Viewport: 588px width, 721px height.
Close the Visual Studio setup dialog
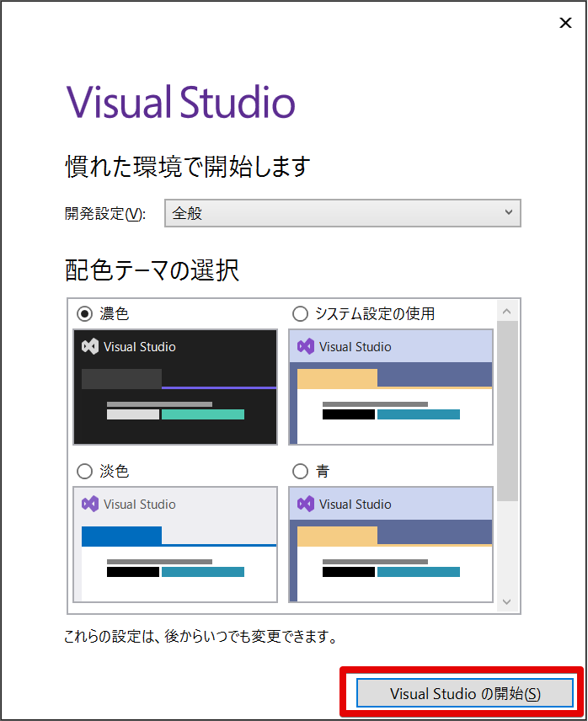565,23
